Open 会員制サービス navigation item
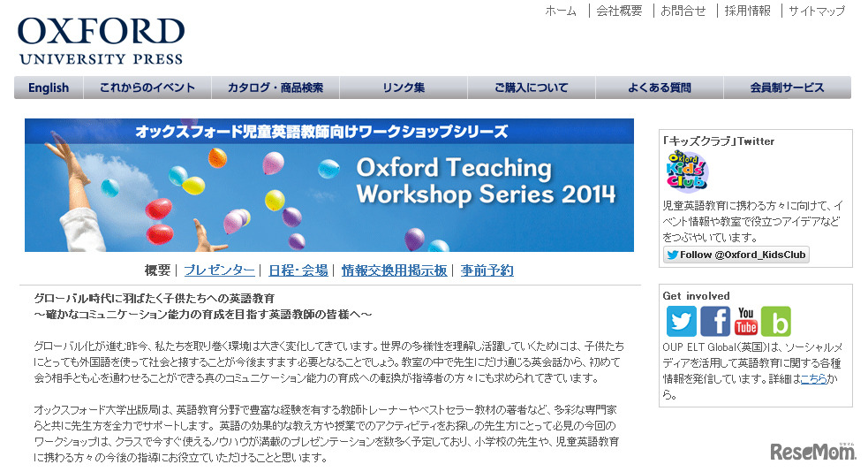The width and height of the screenshot is (868, 472). point(787,88)
